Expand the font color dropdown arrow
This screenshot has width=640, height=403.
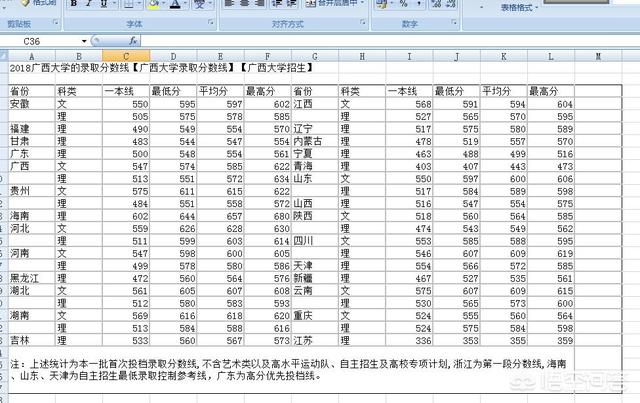[187, 4]
